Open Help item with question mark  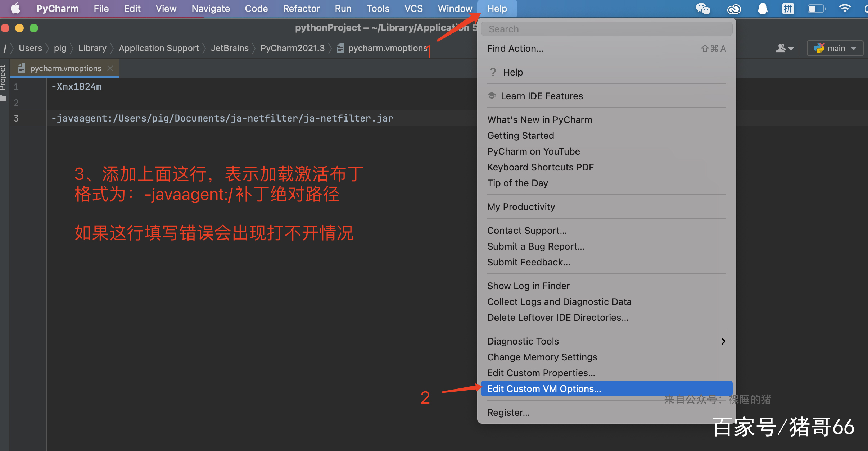click(606, 72)
